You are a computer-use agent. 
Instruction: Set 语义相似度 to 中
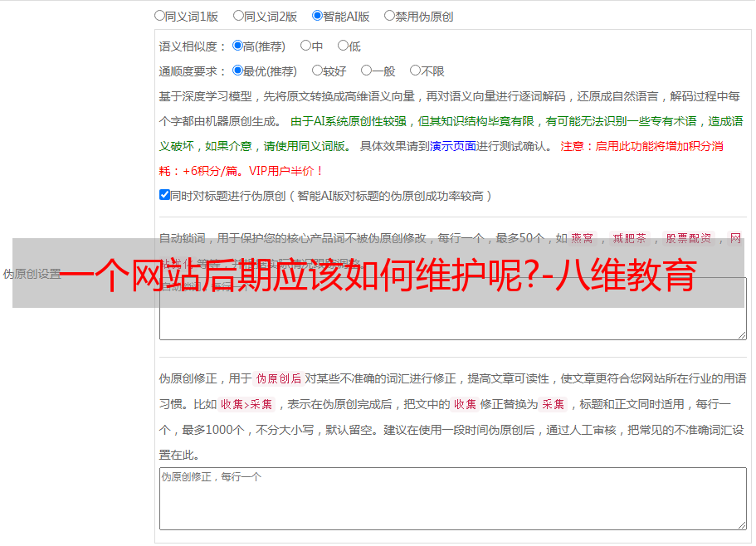[x=305, y=46]
